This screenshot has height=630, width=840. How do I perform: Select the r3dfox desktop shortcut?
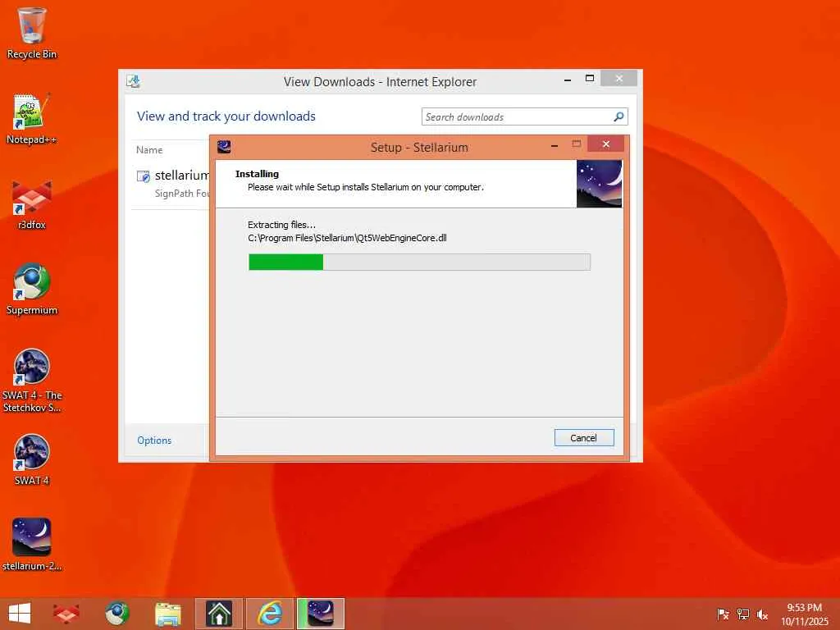(x=32, y=204)
